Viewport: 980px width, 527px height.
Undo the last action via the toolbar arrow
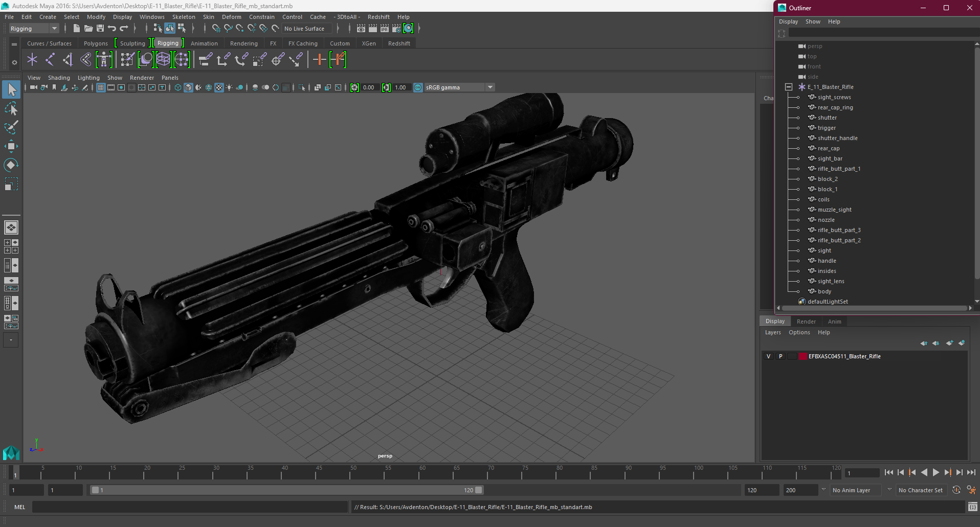pyautogui.click(x=112, y=29)
